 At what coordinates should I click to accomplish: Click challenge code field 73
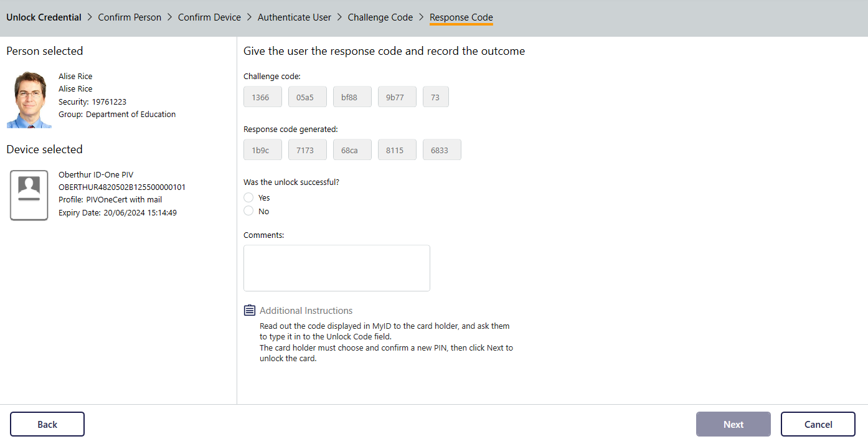tap(436, 97)
